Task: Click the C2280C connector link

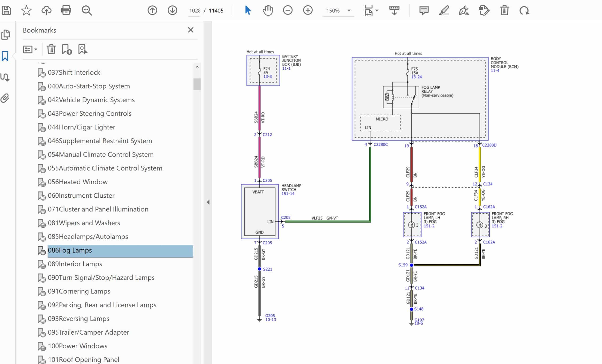Action: 380,145
